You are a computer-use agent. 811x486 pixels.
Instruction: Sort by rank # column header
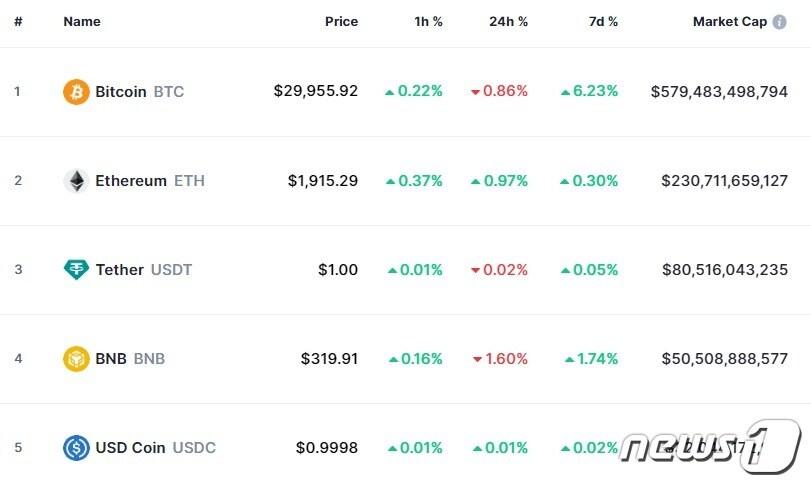(18, 22)
